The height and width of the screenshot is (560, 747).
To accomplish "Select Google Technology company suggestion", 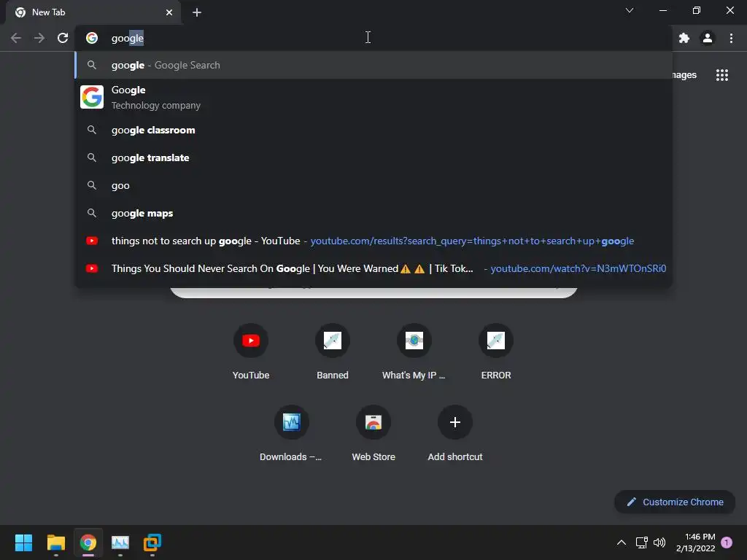I will 373,97.
